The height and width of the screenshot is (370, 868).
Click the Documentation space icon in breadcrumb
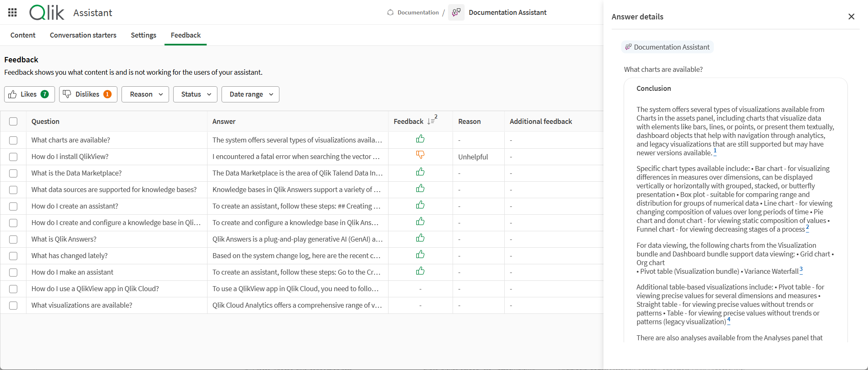pyautogui.click(x=390, y=12)
